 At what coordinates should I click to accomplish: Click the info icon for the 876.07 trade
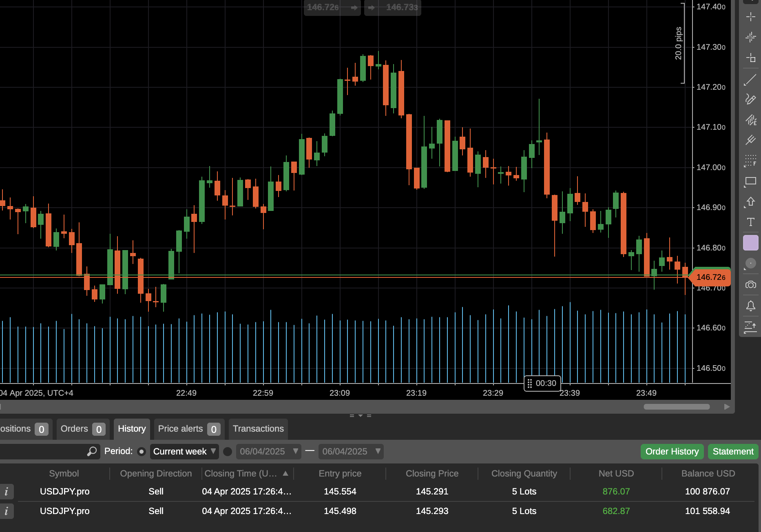click(7, 492)
